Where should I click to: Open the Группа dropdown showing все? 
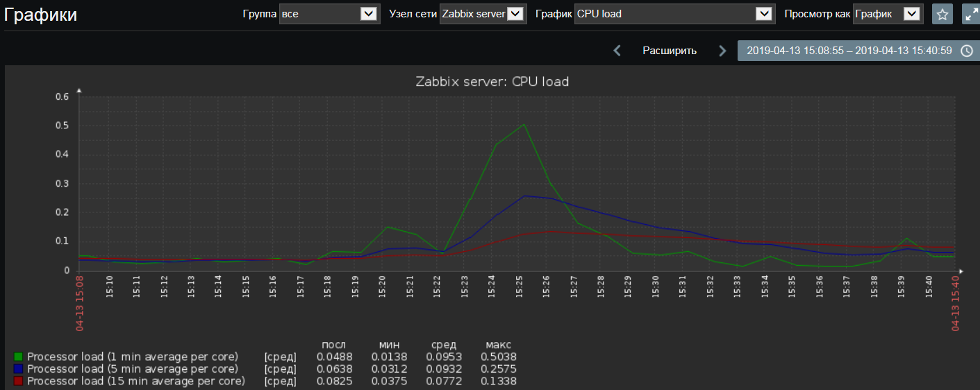(330, 14)
